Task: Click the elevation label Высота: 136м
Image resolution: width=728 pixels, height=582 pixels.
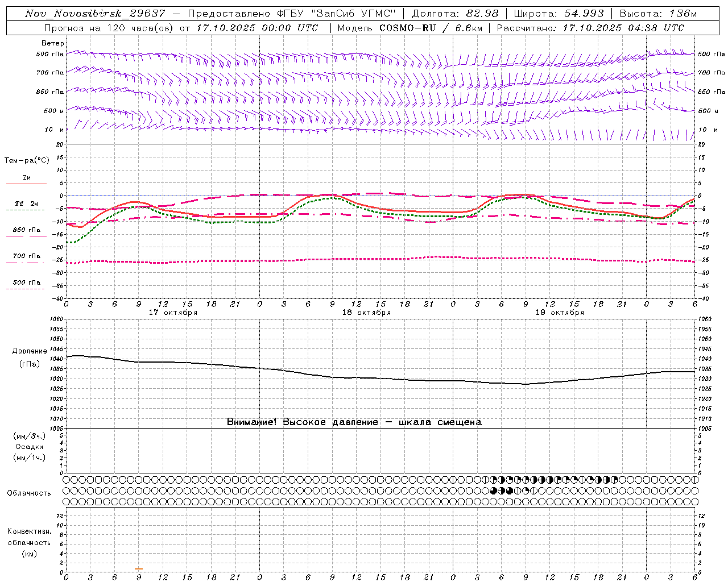Action: (658, 14)
